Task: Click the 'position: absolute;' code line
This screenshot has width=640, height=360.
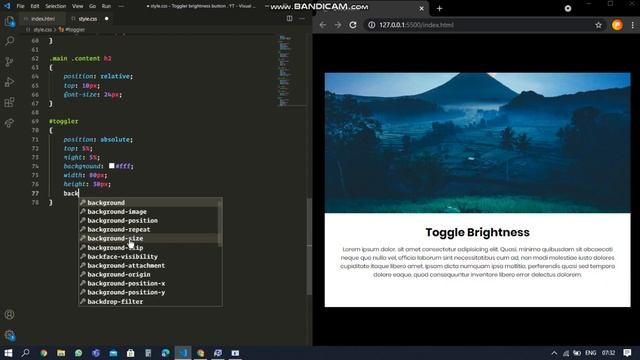Action: pyautogui.click(x=98, y=139)
